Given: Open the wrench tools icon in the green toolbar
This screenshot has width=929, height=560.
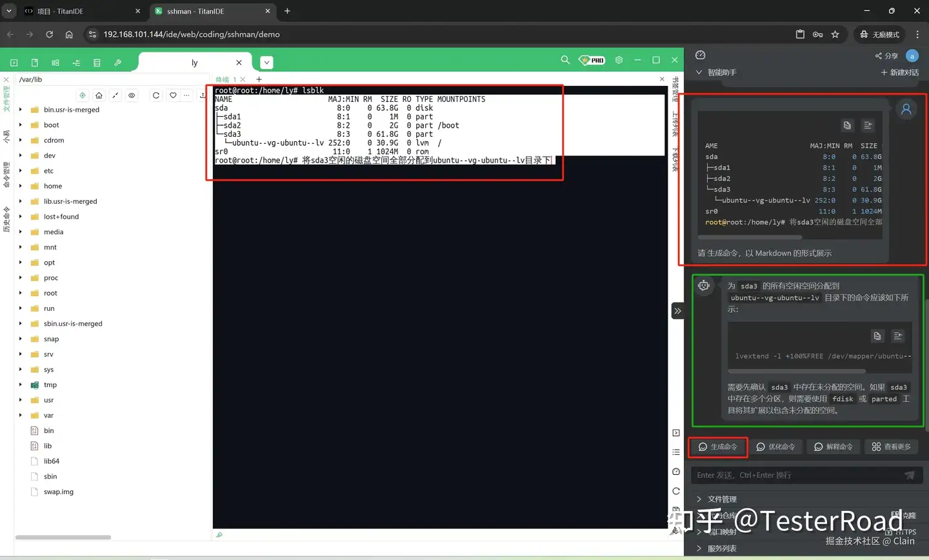Looking at the screenshot, I should pyautogui.click(x=117, y=63).
